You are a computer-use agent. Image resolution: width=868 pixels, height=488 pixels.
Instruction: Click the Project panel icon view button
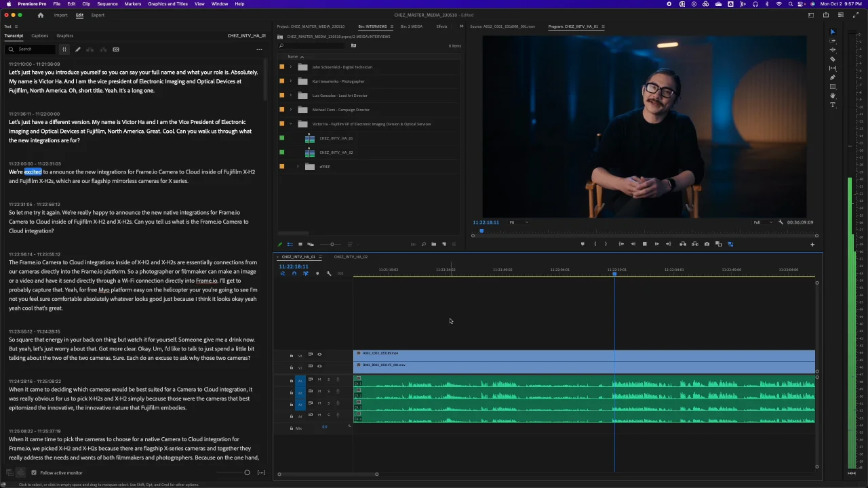[x=300, y=244]
